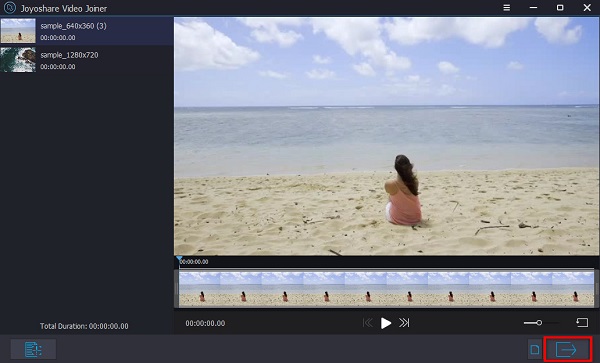Close the Joyoshare Video Joiner window
600x363 pixels.
coord(587,8)
